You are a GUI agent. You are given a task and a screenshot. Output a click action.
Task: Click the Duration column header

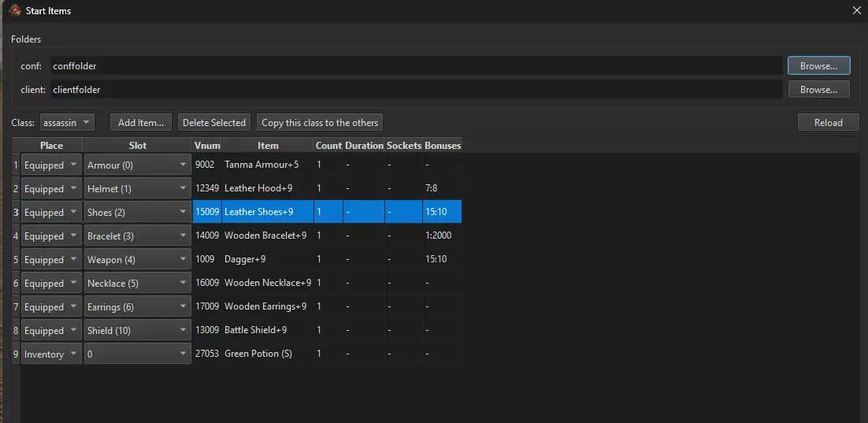(364, 145)
